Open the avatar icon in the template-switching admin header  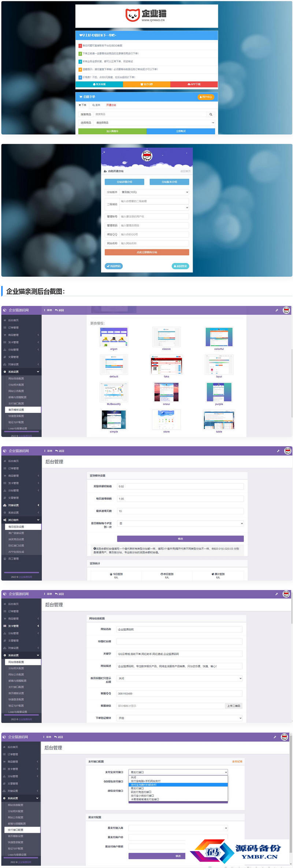pyautogui.click(x=286, y=310)
